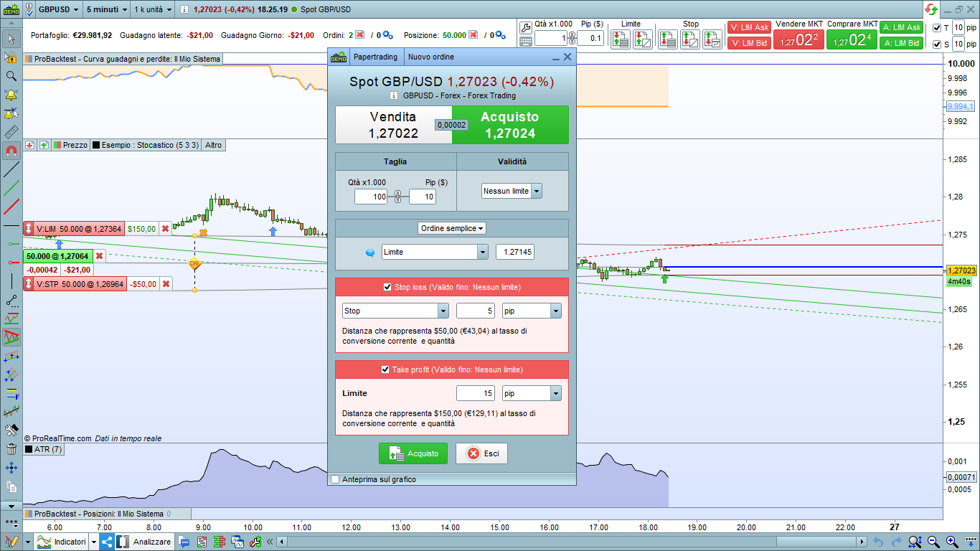Open the 5 minuti timeframe dropdown
The image size is (980, 551).
point(106,9)
